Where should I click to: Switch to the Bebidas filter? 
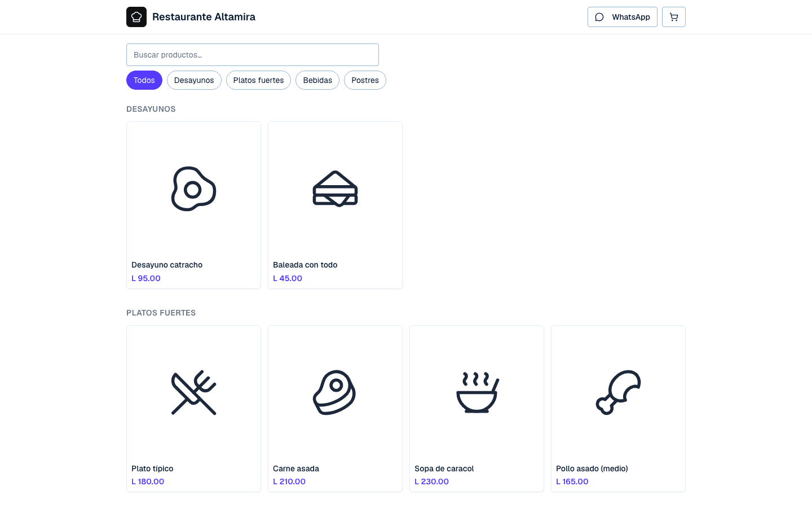coord(317,80)
